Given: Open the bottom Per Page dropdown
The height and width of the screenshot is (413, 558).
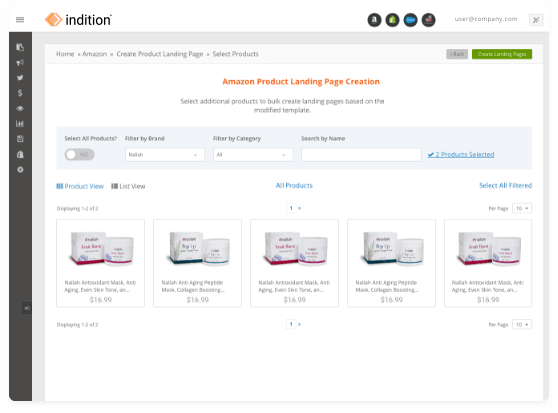Looking at the screenshot, I should (522, 324).
